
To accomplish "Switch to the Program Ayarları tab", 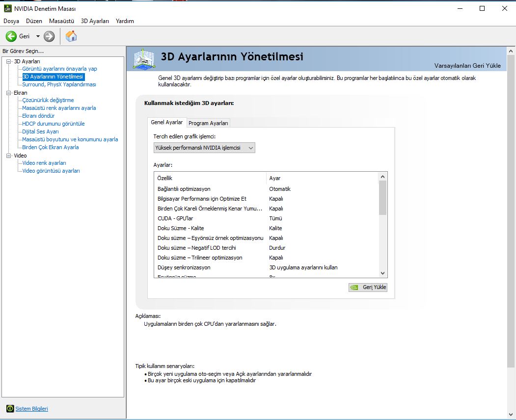I will [x=208, y=123].
